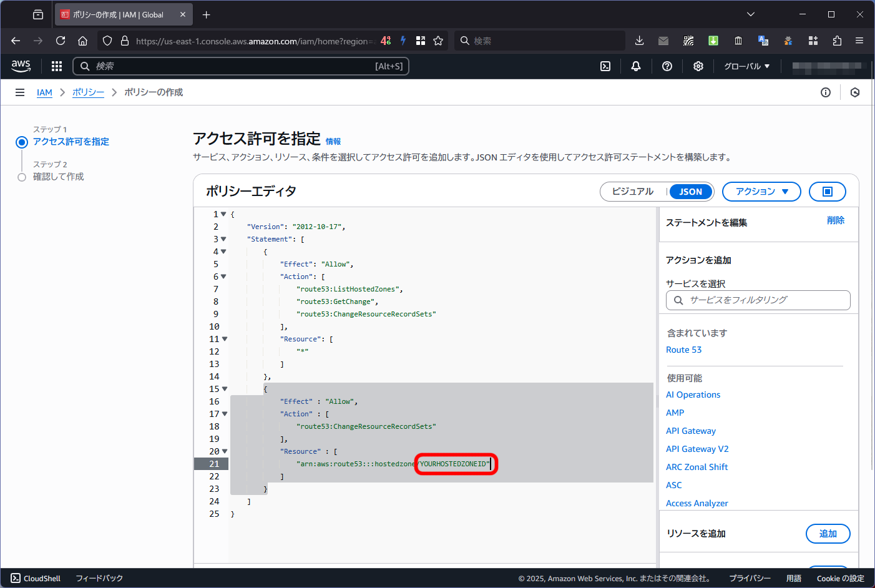The image size is (875, 588).
Task: Click the green download extension icon
Action: click(x=713, y=41)
